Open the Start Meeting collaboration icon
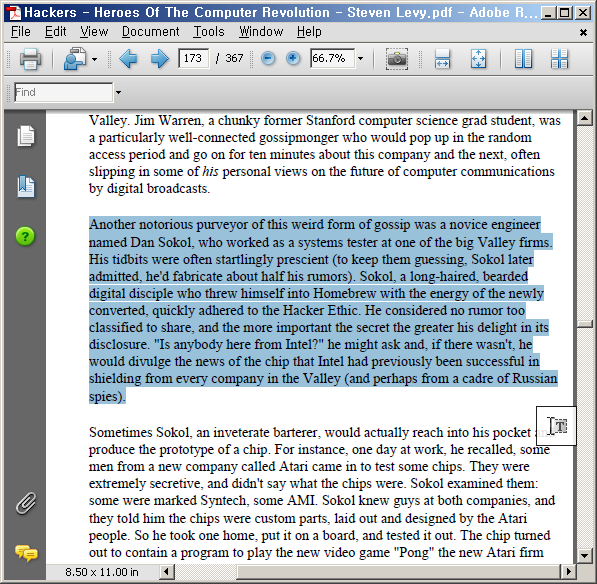 click(x=75, y=59)
